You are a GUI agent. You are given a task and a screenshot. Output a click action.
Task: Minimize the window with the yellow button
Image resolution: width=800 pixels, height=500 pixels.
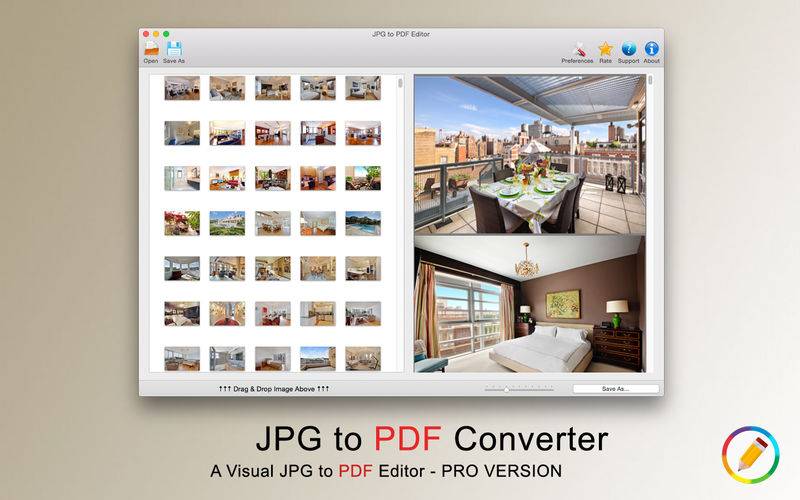coord(156,34)
